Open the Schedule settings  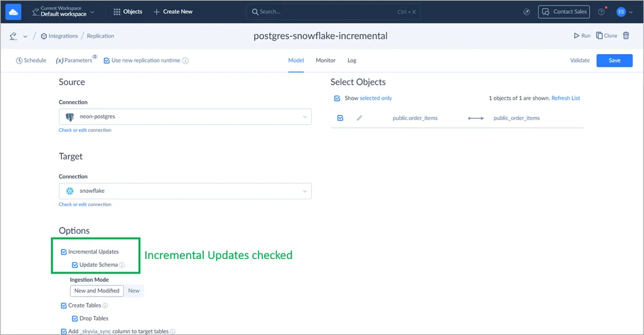pyautogui.click(x=31, y=60)
